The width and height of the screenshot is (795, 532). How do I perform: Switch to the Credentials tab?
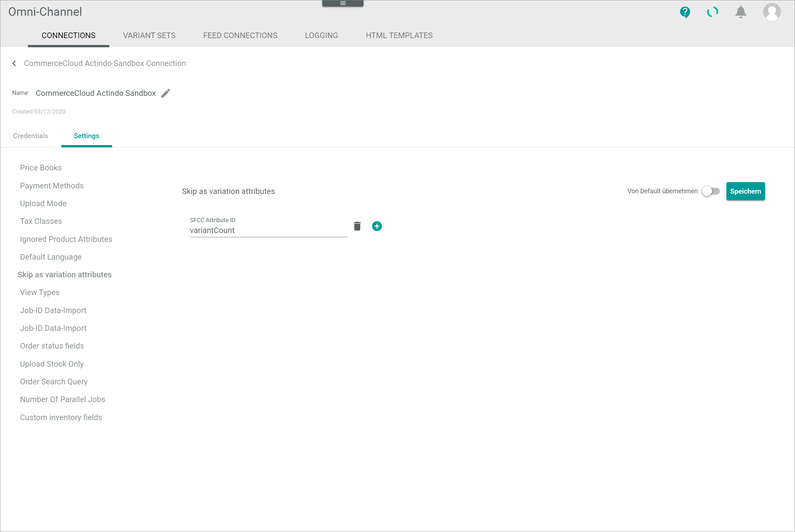[31, 136]
